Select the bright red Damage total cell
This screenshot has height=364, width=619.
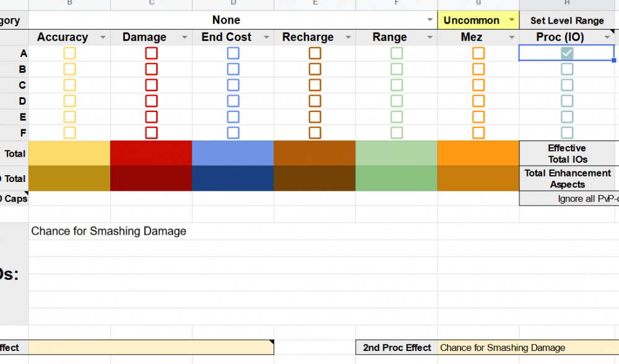pos(151,153)
